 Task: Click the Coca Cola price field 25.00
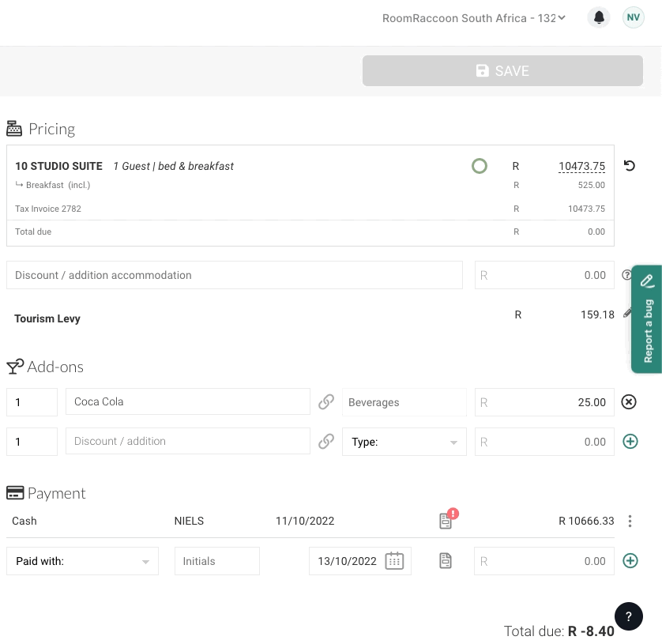pyautogui.click(x=544, y=402)
